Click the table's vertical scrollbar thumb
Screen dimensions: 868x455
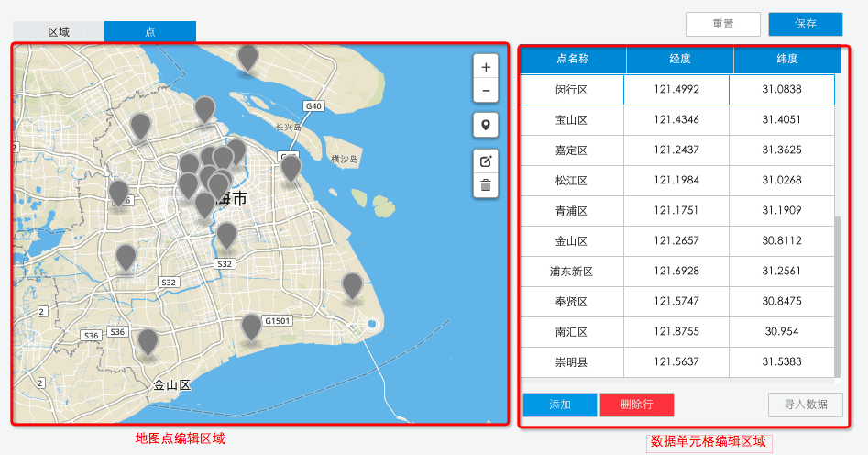(x=837, y=296)
